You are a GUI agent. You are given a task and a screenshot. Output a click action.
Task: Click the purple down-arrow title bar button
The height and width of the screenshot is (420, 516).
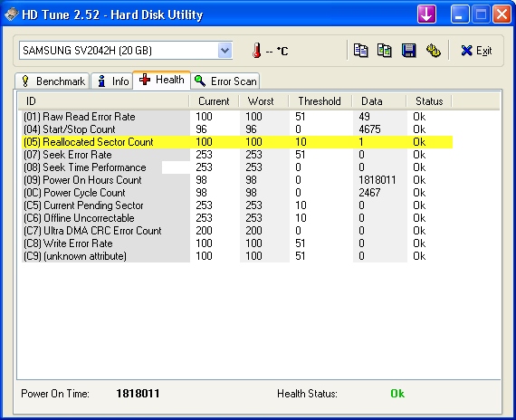[x=426, y=14]
